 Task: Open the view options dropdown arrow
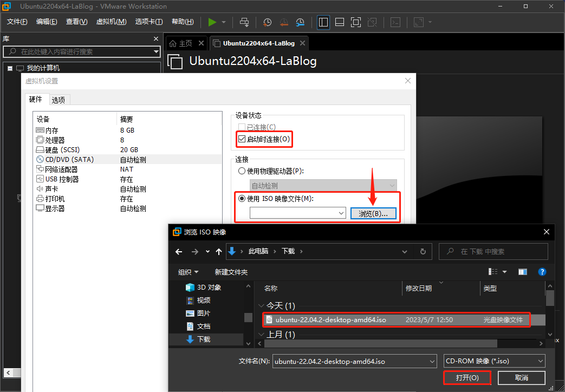pyautogui.click(x=504, y=272)
